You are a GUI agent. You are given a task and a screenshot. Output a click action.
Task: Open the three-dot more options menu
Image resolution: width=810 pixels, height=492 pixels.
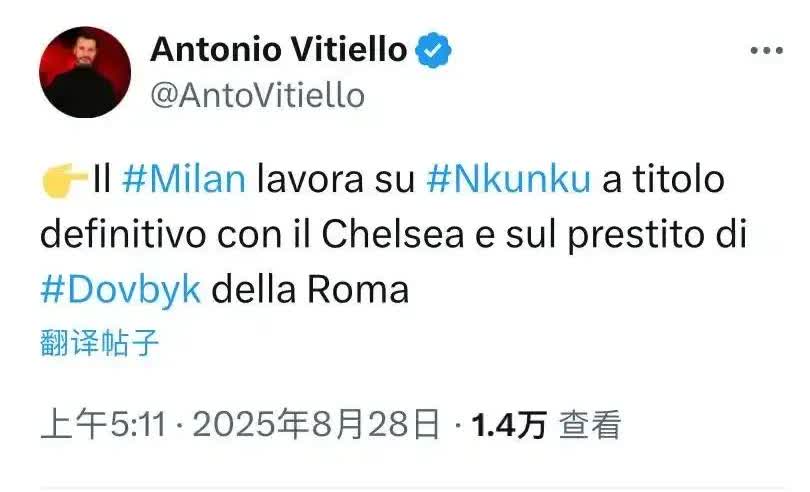[765, 51]
